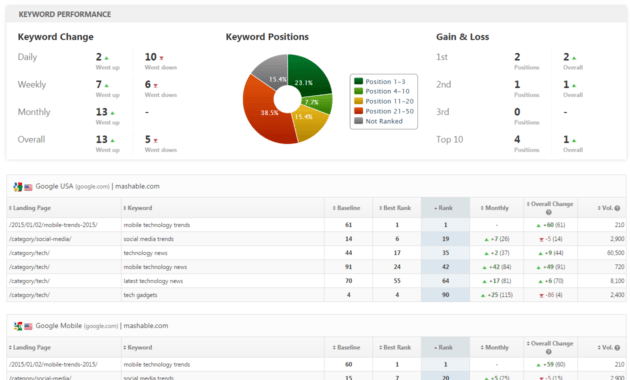
Task: Click the 8,100 search volume value
Action: tap(617, 281)
